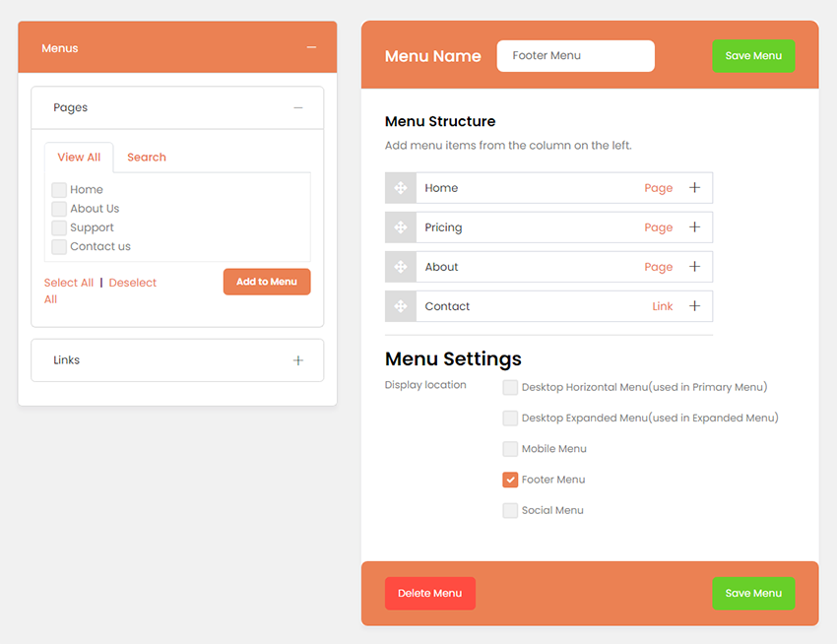Viewport: 837px width, 644px height.
Task: Expand the Home menu item plus icon
Action: [694, 188]
